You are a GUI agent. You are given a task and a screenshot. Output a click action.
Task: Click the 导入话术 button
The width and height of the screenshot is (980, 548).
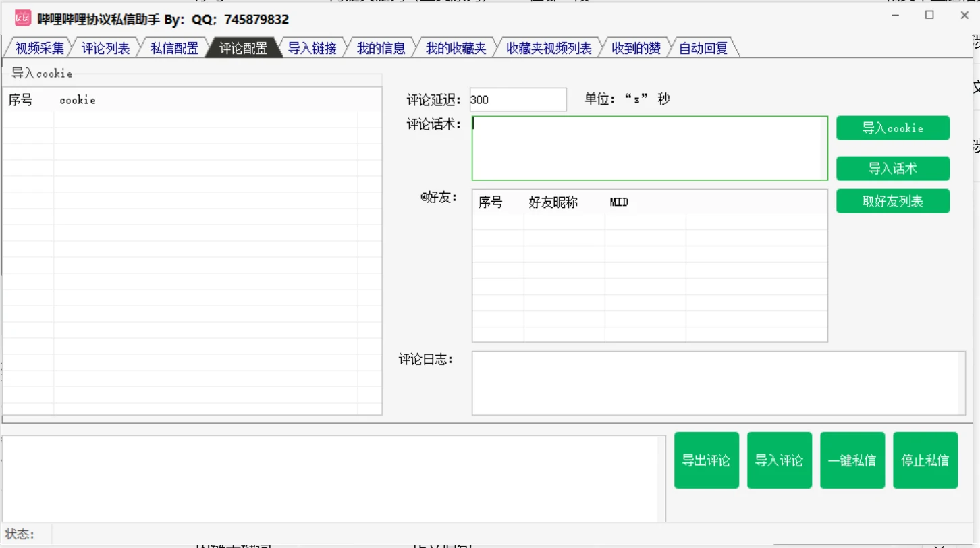point(893,169)
